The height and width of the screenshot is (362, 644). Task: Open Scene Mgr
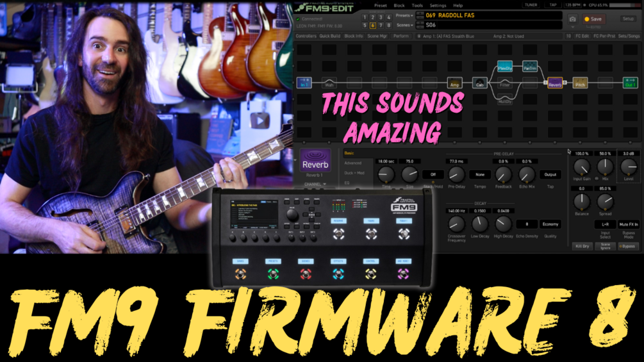click(x=377, y=36)
